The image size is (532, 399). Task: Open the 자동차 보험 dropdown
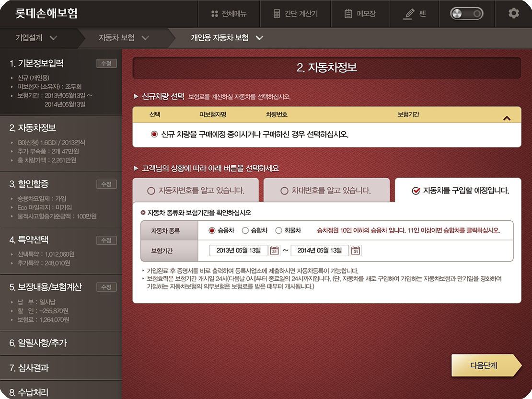124,38
